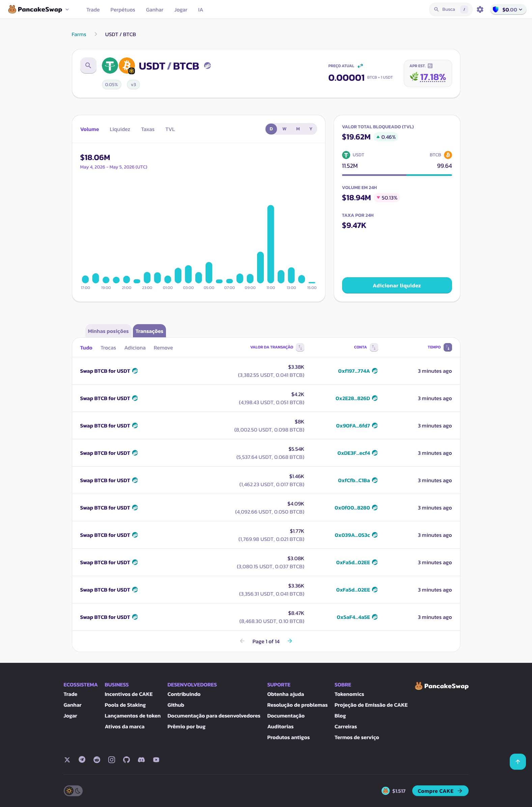Open PancakeSwap X (Twitter) page
This screenshot has height=807, width=532.
[67, 760]
